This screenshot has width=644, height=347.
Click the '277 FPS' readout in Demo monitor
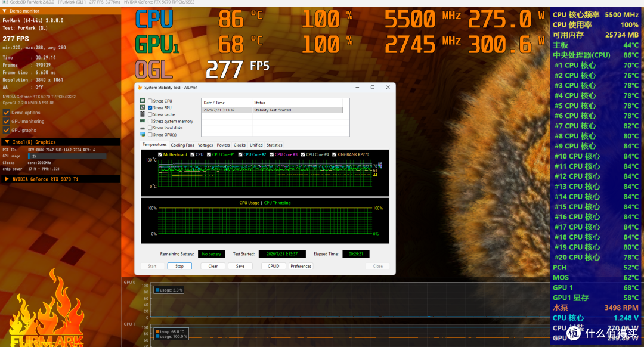point(16,39)
